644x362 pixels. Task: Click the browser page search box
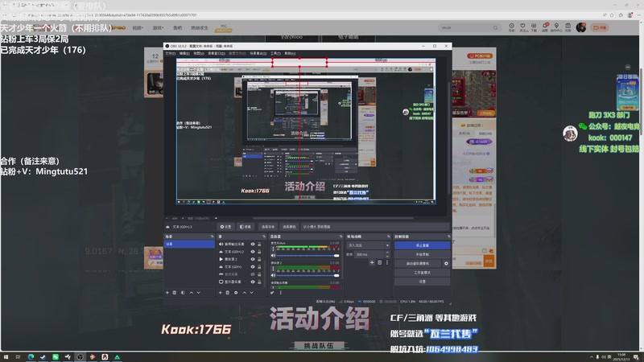tap(470, 28)
